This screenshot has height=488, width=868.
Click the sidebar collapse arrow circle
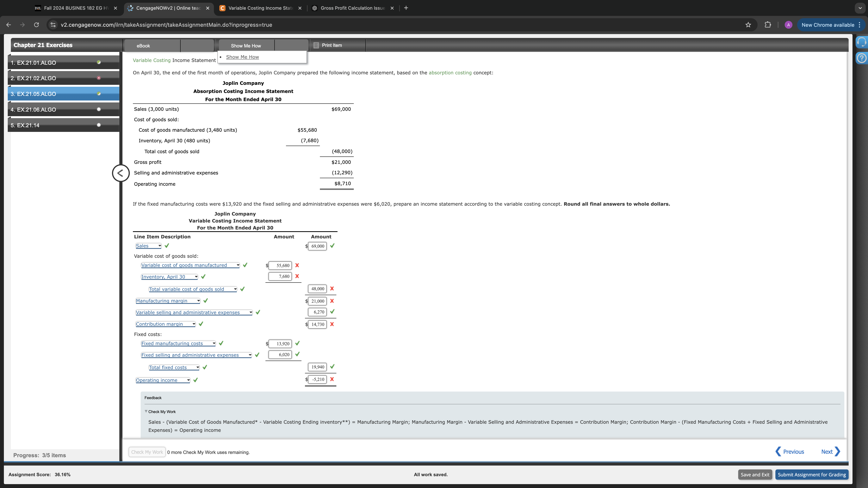[121, 173]
